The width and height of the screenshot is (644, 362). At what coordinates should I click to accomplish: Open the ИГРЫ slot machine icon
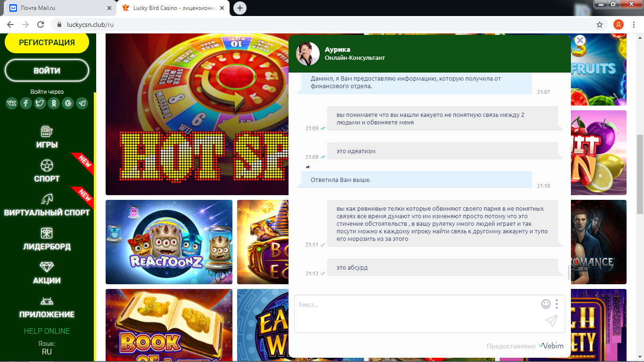coord(47,132)
